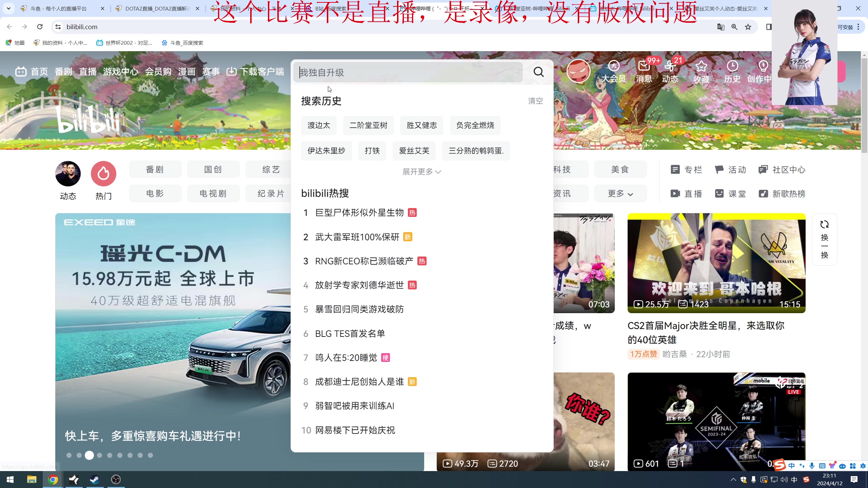Open 番剧 in the top navigation
The width and height of the screenshot is (868, 488).
pos(63,72)
